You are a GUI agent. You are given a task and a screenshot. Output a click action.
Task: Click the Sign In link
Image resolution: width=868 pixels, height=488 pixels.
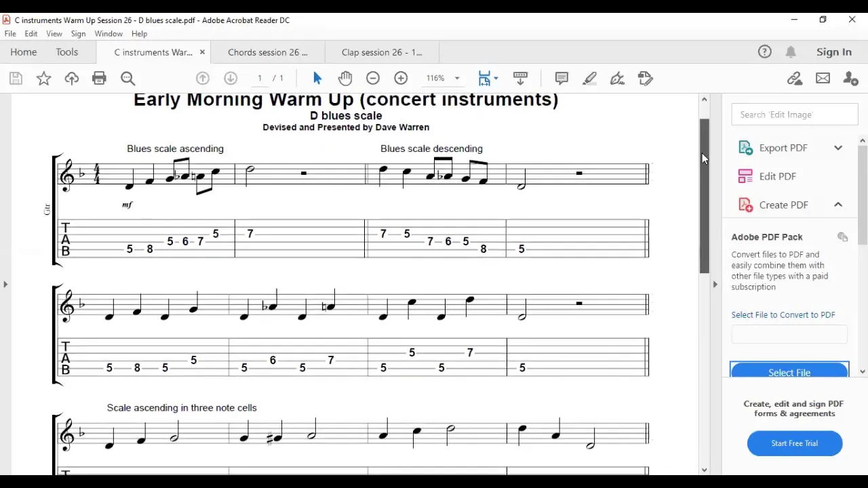coord(834,52)
